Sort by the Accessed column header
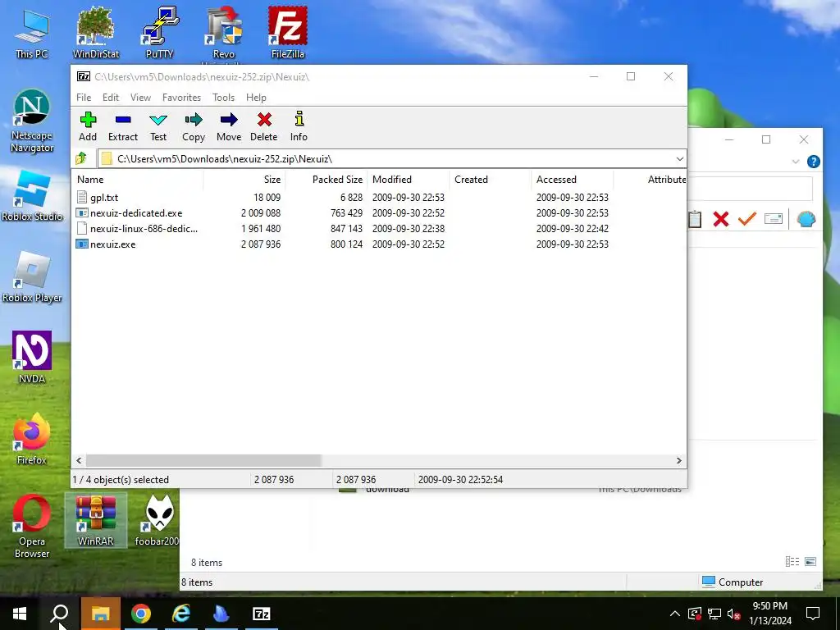840x630 pixels. click(x=572, y=180)
